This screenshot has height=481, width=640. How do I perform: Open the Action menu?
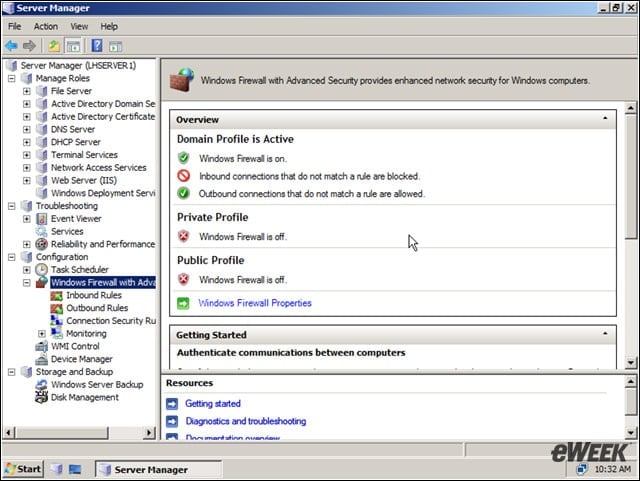tap(46, 27)
